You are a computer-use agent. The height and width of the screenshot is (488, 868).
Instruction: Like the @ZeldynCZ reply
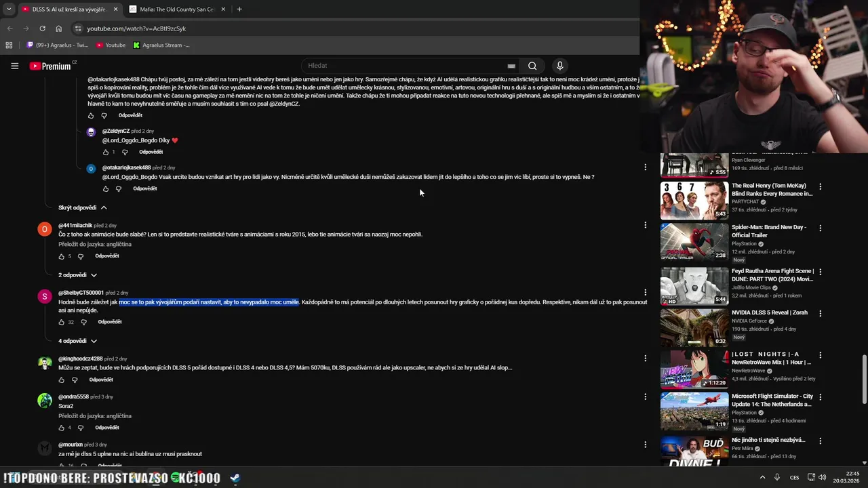pyautogui.click(x=106, y=152)
